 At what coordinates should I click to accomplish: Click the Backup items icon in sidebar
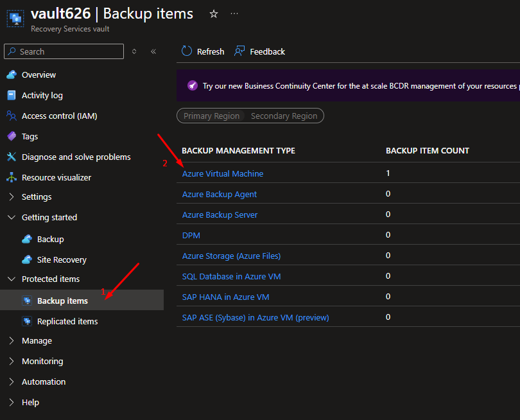(x=27, y=301)
